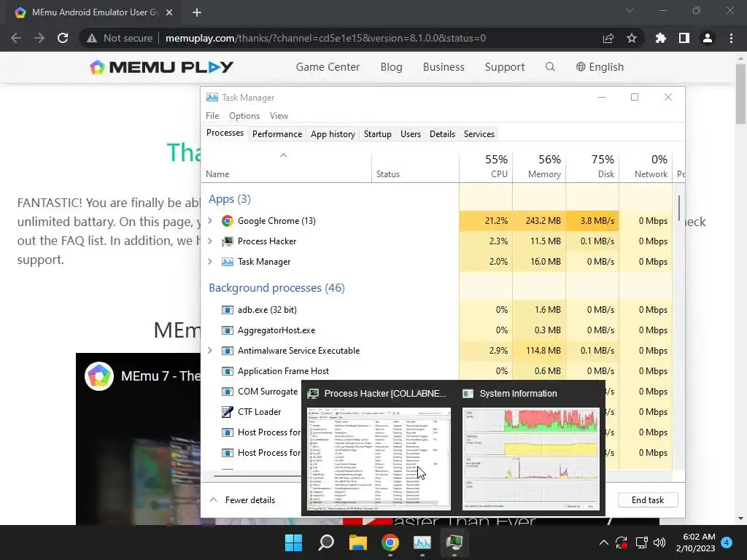Switch to the Performance tab

(277, 134)
